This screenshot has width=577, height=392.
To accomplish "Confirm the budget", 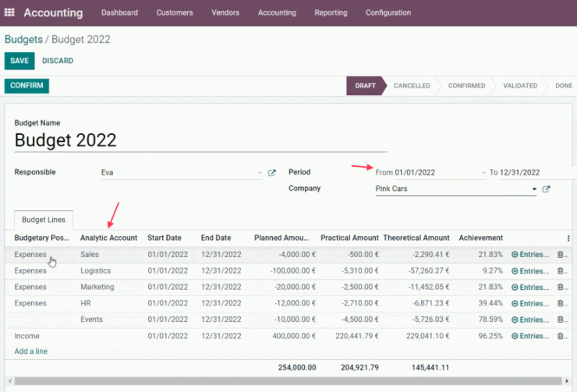I will (27, 86).
